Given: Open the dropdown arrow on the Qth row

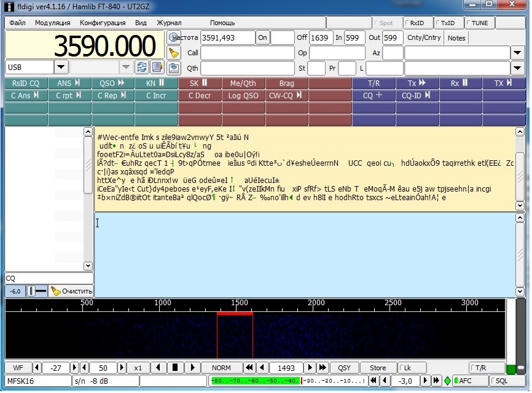Looking at the screenshot, I should (x=517, y=68).
